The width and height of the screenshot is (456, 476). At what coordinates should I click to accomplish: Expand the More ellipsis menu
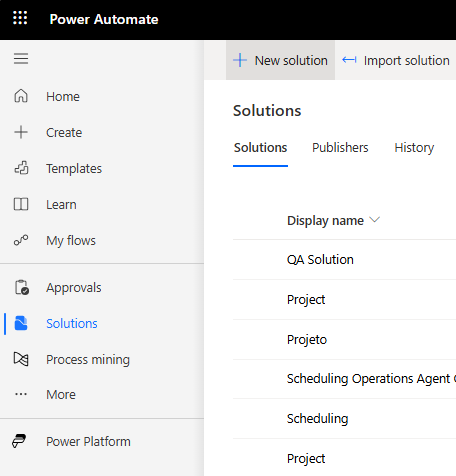[x=21, y=394]
